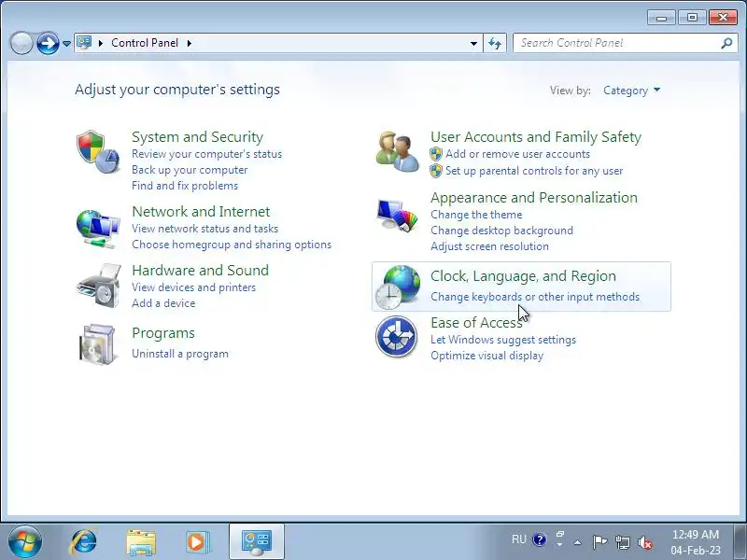Image resolution: width=747 pixels, height=560 pixels.
Task: Show hidden tray icons arrow
Action: [577, 542]
